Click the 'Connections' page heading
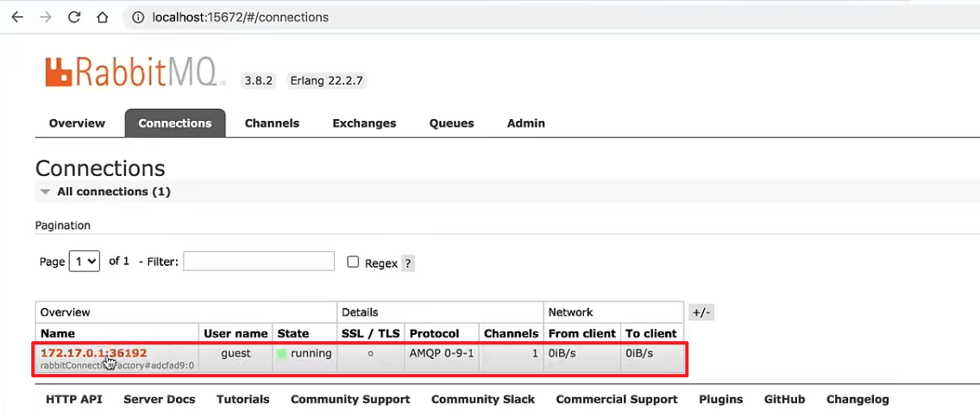Screen dimensions: 980x416 coord(100,168)
